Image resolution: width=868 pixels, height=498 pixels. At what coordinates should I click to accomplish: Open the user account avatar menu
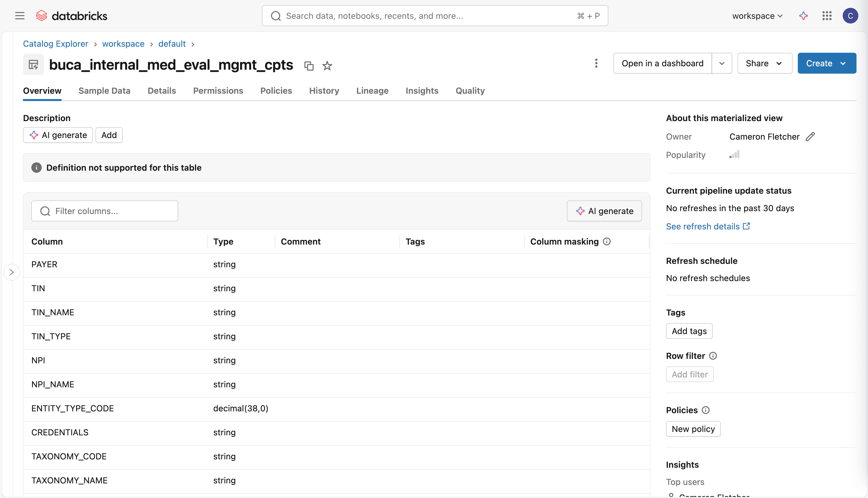851,15
